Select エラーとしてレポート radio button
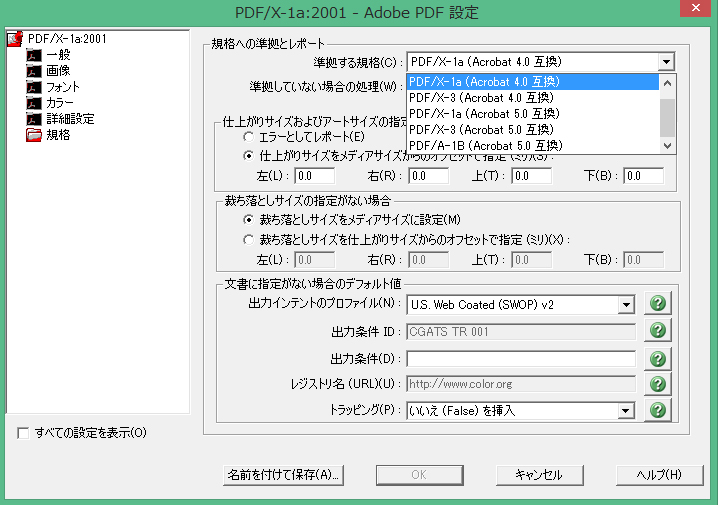718x505 pixels. (x=248, y=137)
